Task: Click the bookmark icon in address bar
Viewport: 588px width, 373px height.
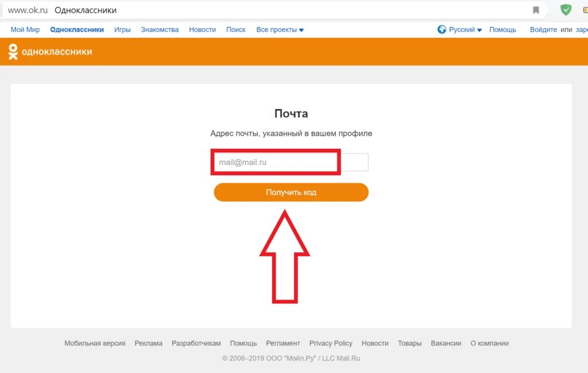Action: [536, 10]
